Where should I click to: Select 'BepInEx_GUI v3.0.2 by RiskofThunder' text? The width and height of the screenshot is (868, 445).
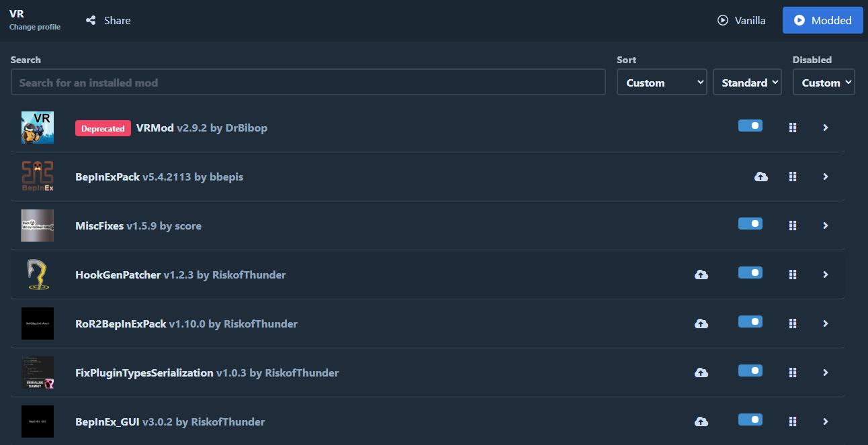tap(170, 422)
